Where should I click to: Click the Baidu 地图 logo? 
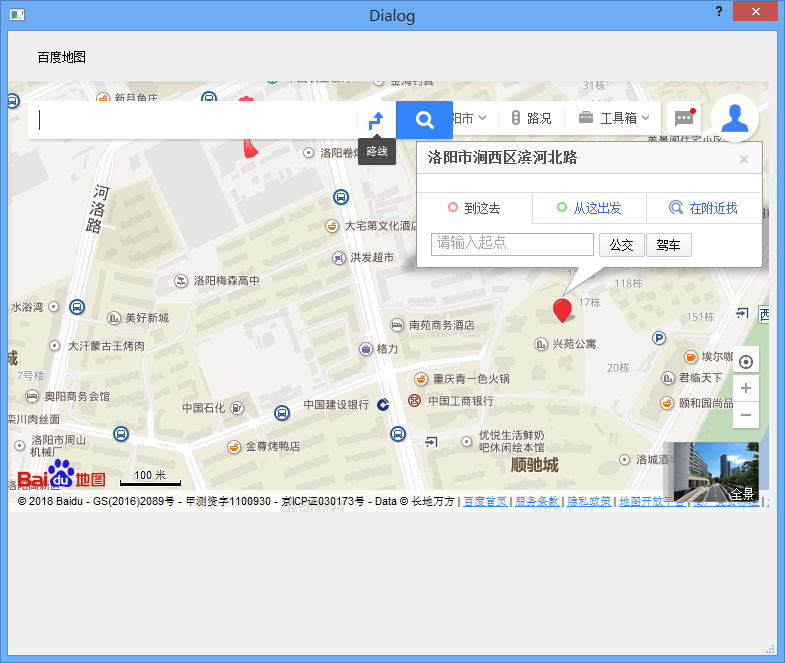coord(61,474)
